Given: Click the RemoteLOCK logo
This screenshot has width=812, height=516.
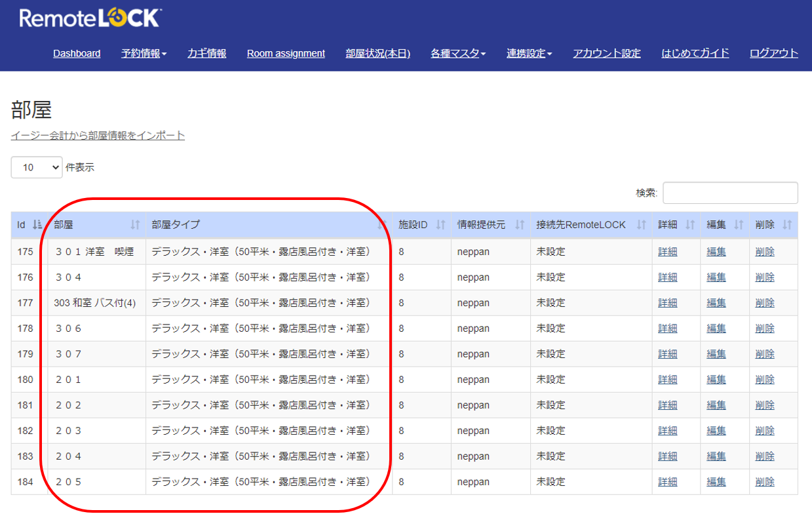Looking at the screenshot, I should point(90,18).
